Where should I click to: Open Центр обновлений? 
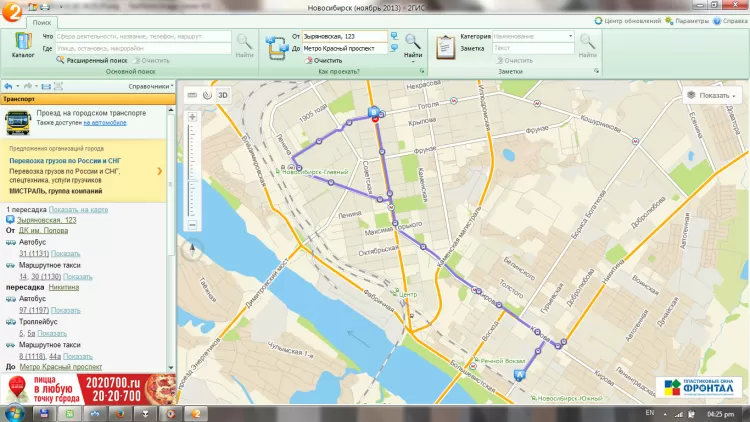point(628,21)
